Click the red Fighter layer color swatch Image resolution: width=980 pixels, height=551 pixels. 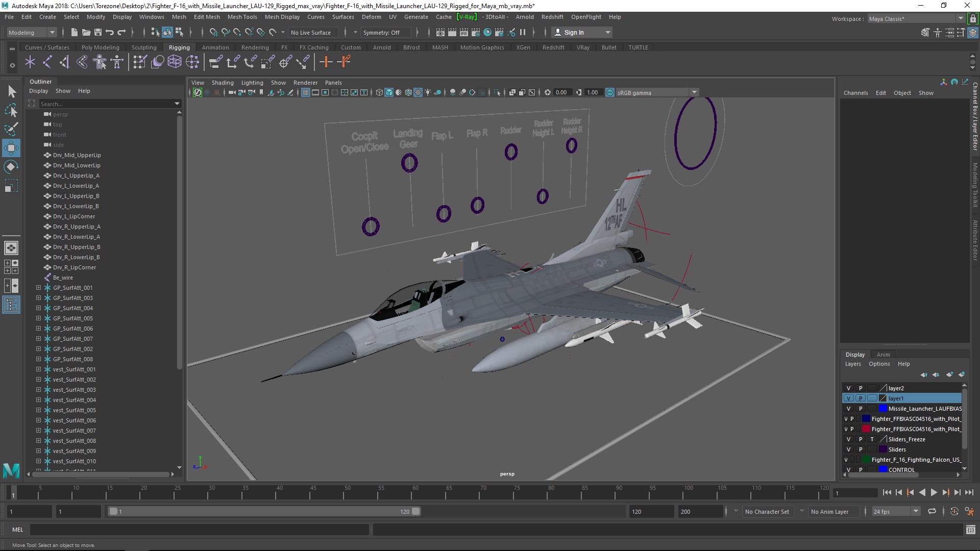click(866, 429)
